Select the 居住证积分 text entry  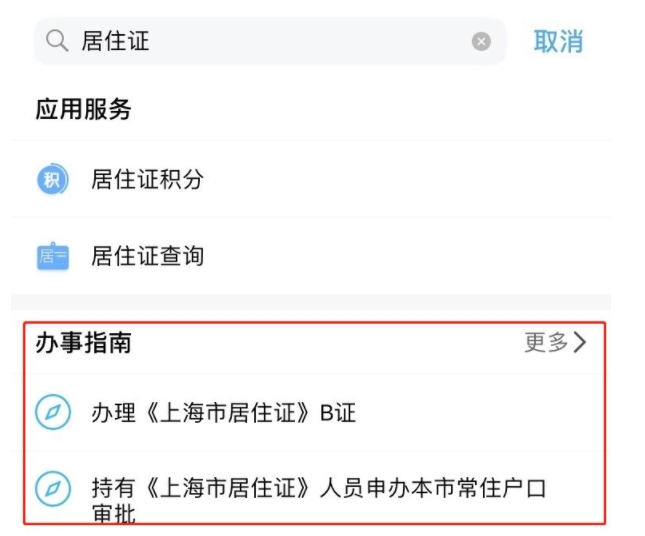pos(147,179)
